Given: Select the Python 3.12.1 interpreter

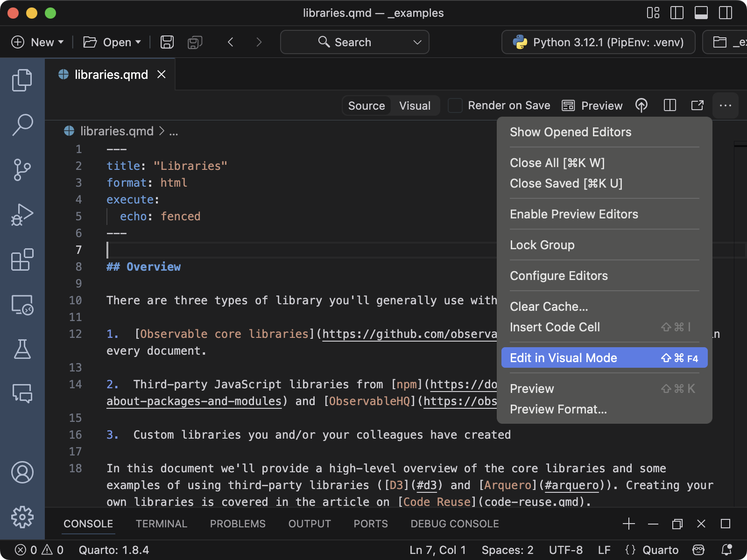Looking at the screenshot, I should pos(598,42).
